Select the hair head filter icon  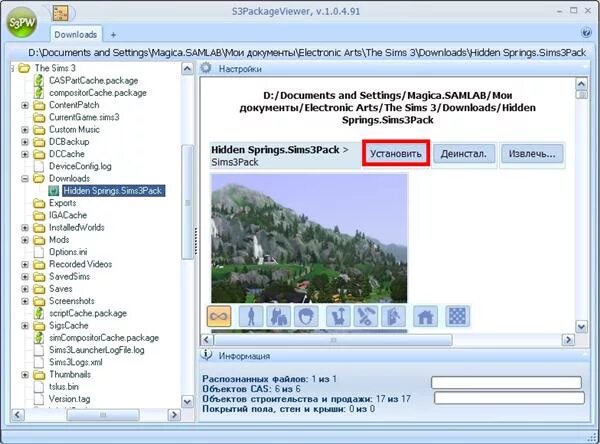point(306,316)
